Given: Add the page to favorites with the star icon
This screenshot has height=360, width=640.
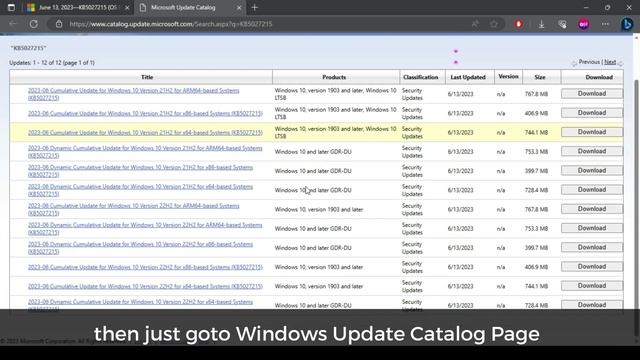Looking at the screenshot, I should (x=494, y=24).
